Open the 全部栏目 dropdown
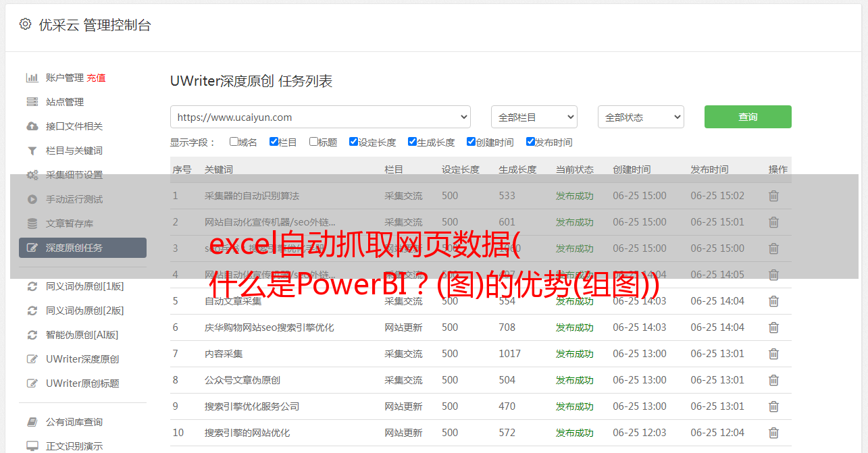The width and height of the screenshot is (868, 453). coord(534,117)
